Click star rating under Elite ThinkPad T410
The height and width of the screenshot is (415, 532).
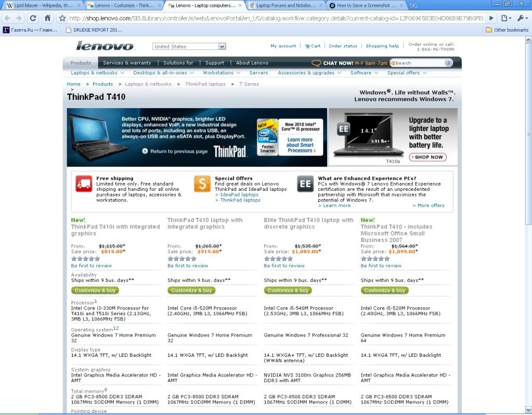click(278, 258)
